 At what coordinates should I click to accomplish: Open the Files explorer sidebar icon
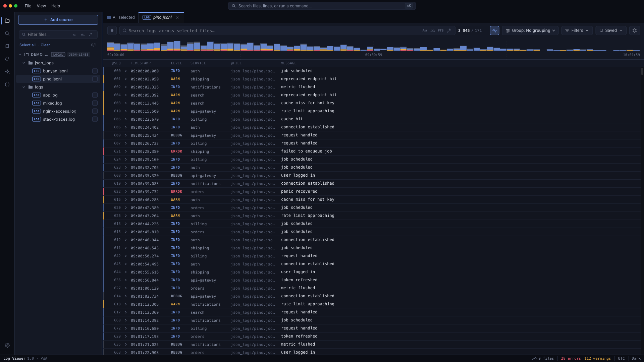coord(7,21)
